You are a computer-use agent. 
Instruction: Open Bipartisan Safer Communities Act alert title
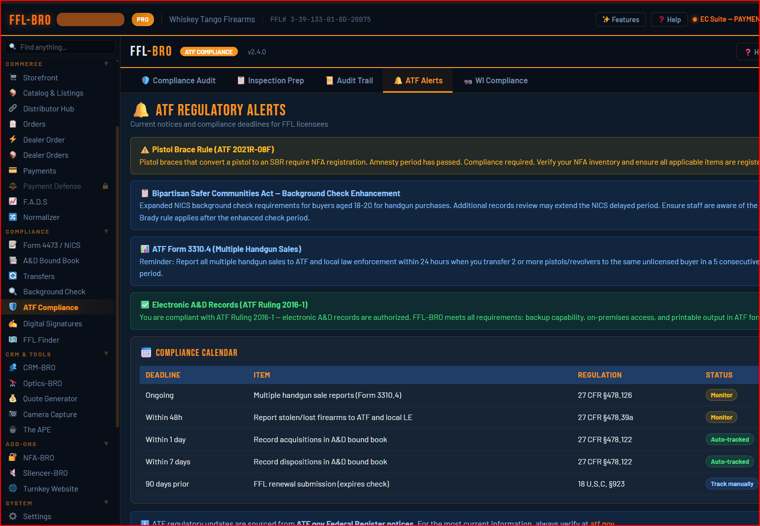[x=276, y=193]
